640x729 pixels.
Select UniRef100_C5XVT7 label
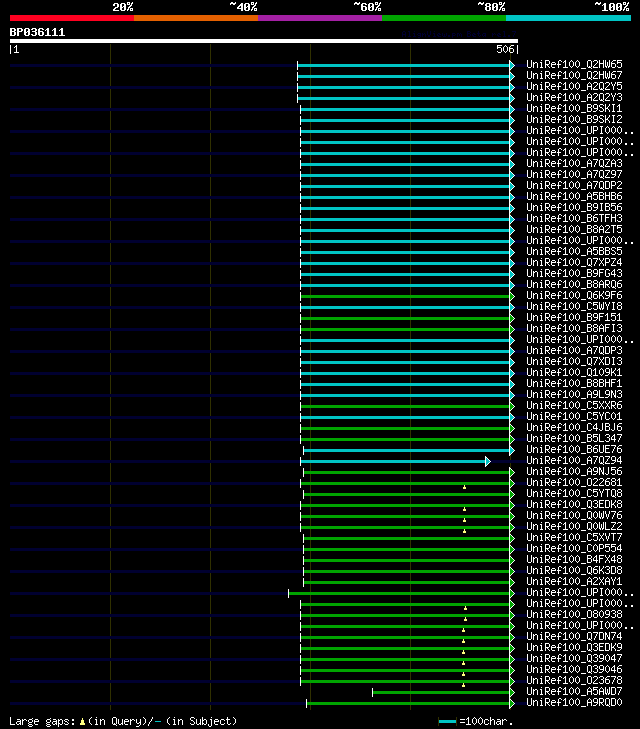(574, 537)
